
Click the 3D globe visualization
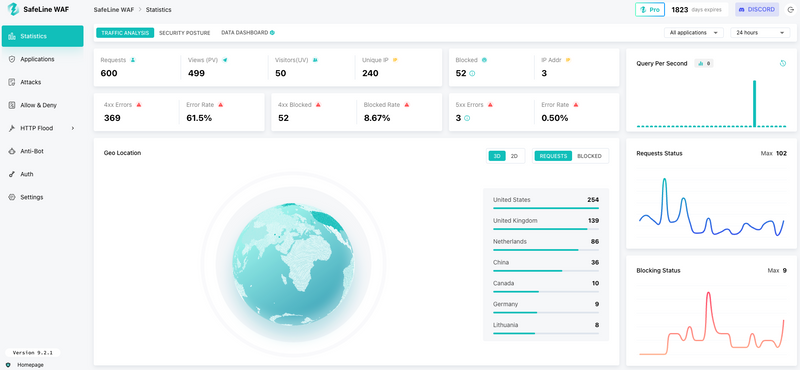[x=293, y=264]
